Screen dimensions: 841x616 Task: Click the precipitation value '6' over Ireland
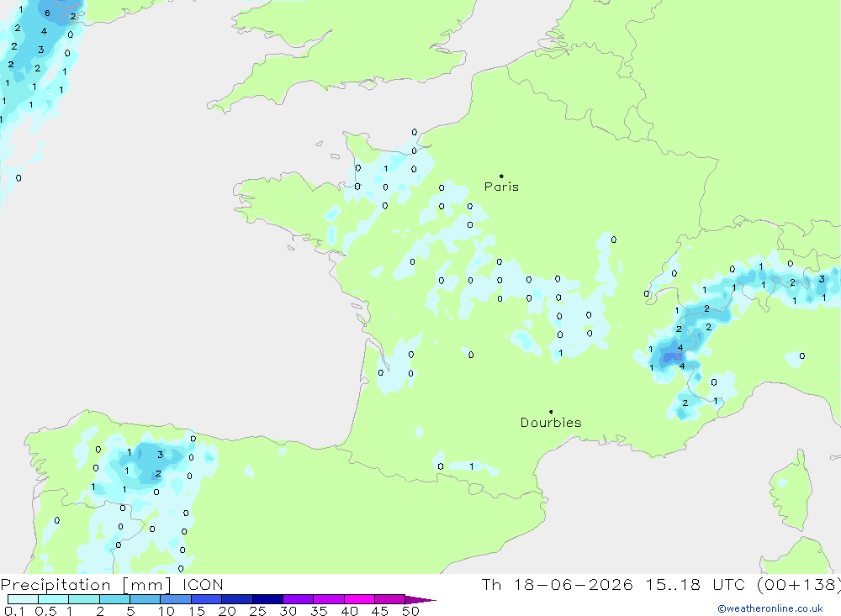pos(47,13)
